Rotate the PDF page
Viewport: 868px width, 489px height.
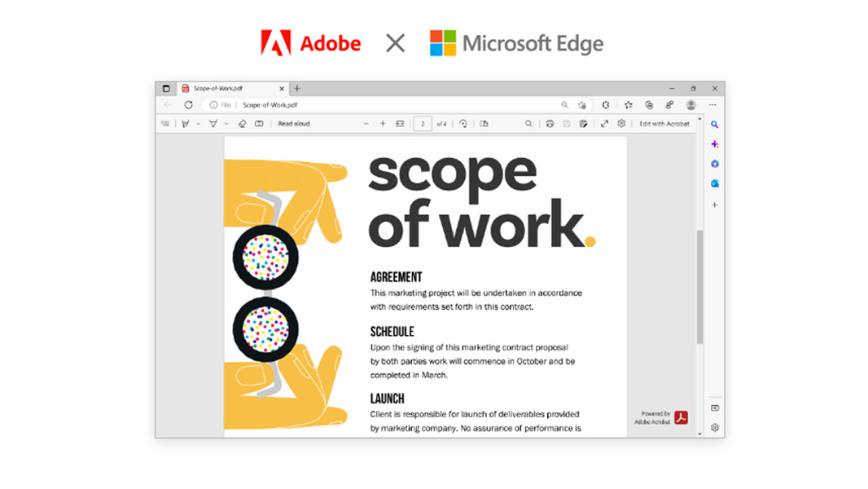pos(462,124)
